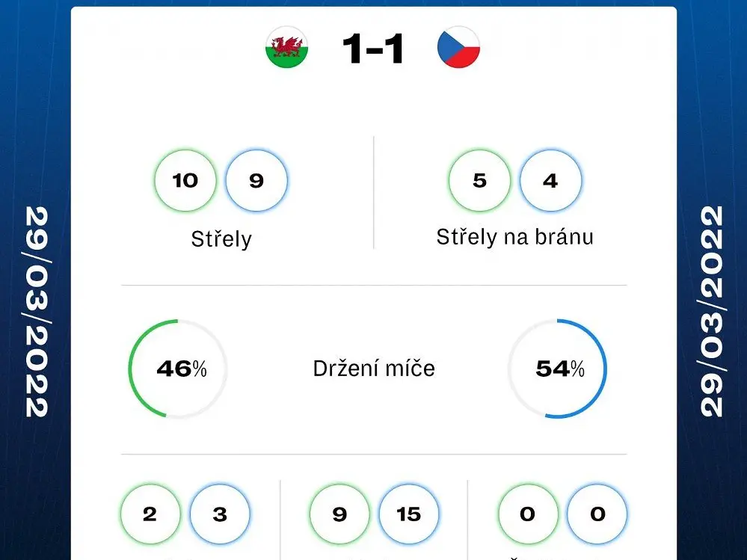Click the green circle showing 9 in bottom row
747x560 pixels.
(x=339, y=514)
